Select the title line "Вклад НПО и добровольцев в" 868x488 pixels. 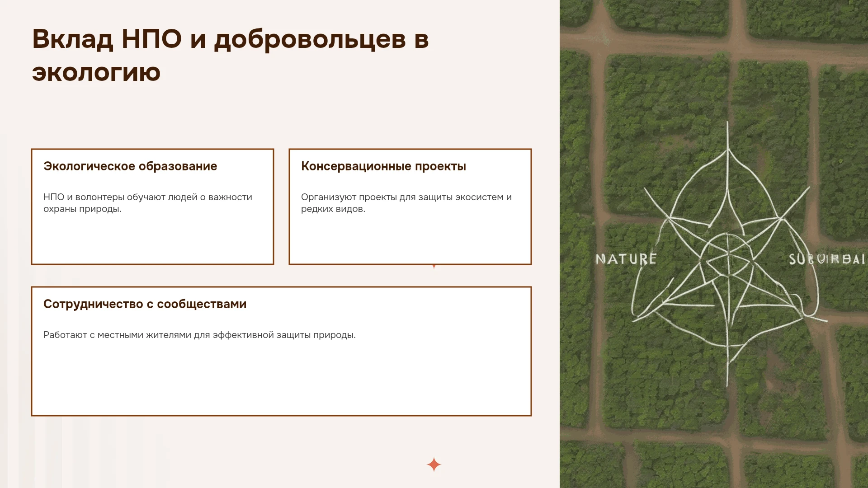pyautogui.click(x=230, y=39)
